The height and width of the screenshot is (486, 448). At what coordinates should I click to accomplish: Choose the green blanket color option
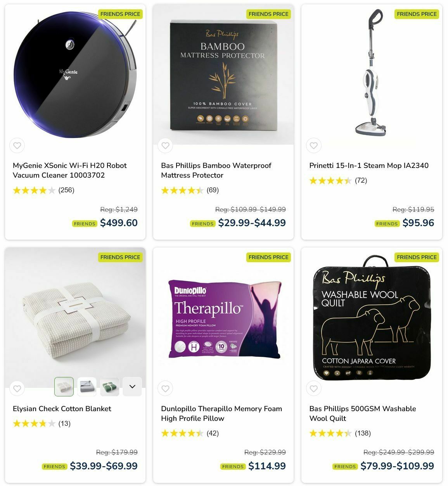pos(110,387)
